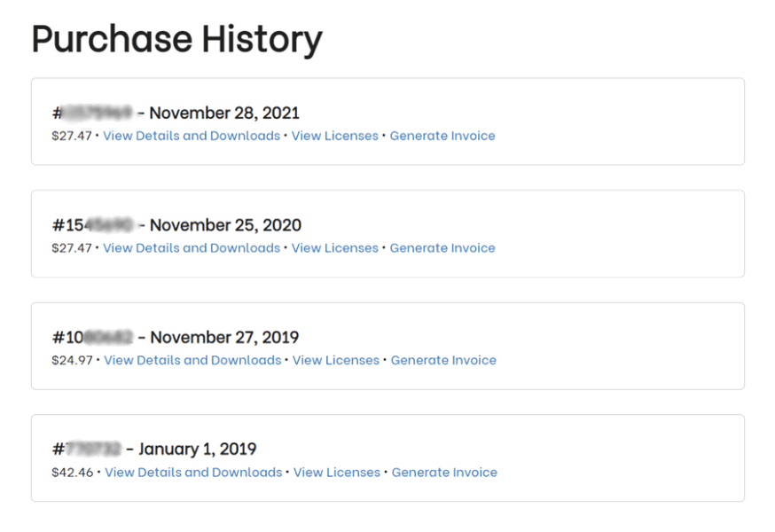Click the $27.47 price on the 2021 order

(72, 136)
